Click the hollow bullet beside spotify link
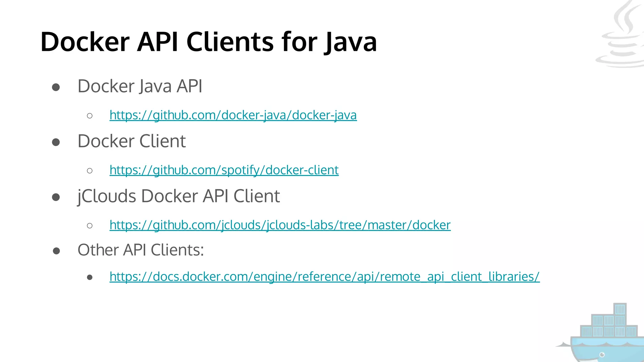Screen dimensions: 644x362 90,171
